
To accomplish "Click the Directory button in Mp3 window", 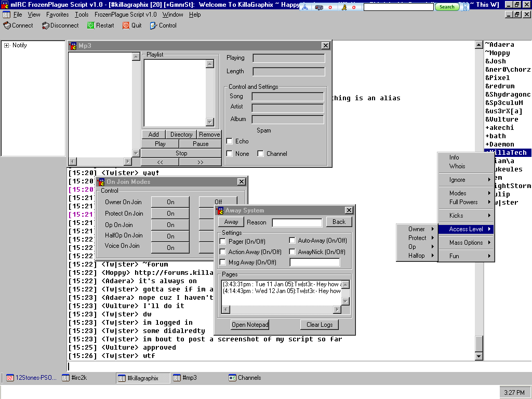I will coord(181,135).
